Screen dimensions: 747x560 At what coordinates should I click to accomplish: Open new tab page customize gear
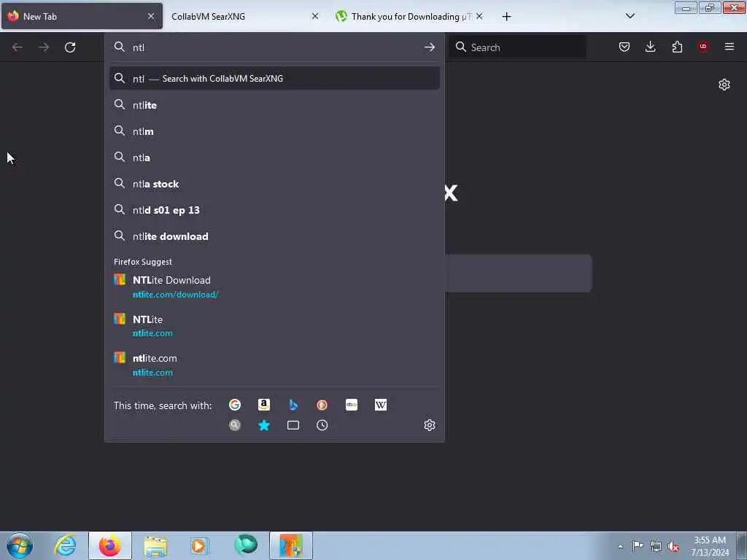click(x=724, y=85)
